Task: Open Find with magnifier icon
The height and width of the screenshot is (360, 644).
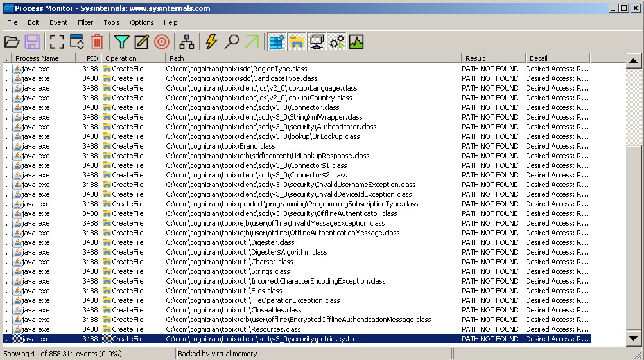Action: 232,42
